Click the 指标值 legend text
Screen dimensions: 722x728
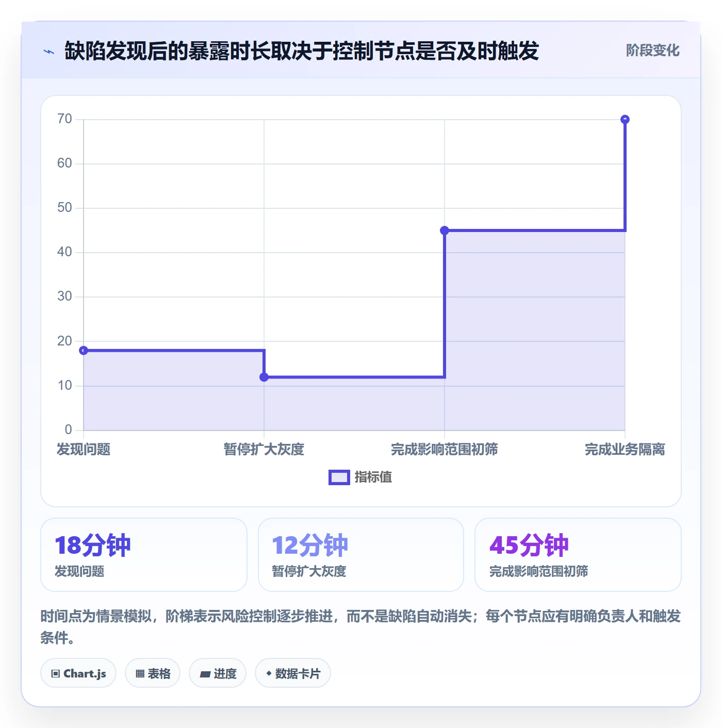point(373,477)
